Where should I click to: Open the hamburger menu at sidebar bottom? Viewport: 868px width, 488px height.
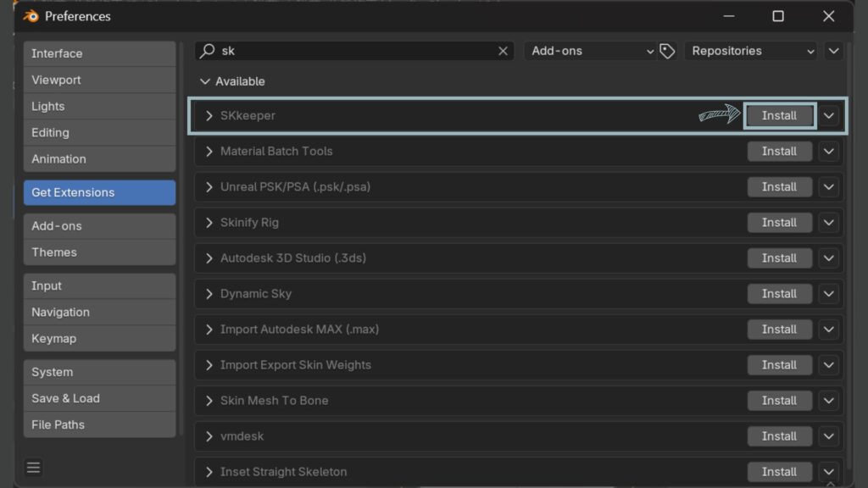point(33,468)
